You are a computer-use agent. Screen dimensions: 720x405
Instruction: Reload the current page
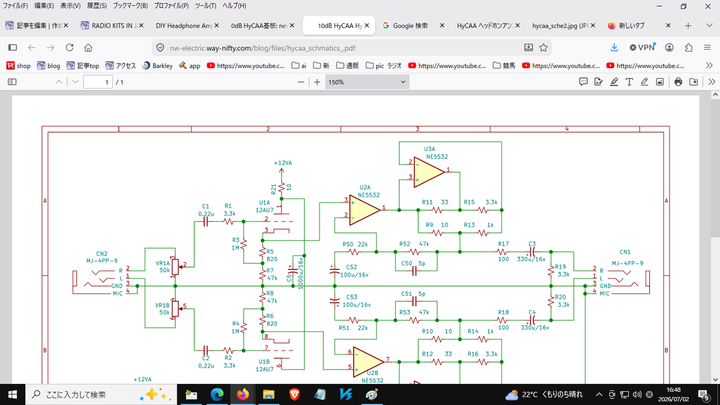pos(69,48)
